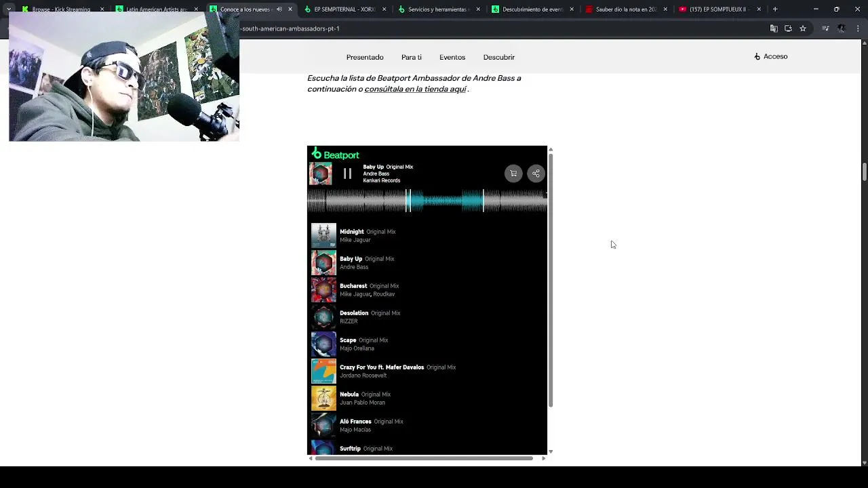Click the 'Desolation' track title
The image size is (868, 488).
pos(354,313)
